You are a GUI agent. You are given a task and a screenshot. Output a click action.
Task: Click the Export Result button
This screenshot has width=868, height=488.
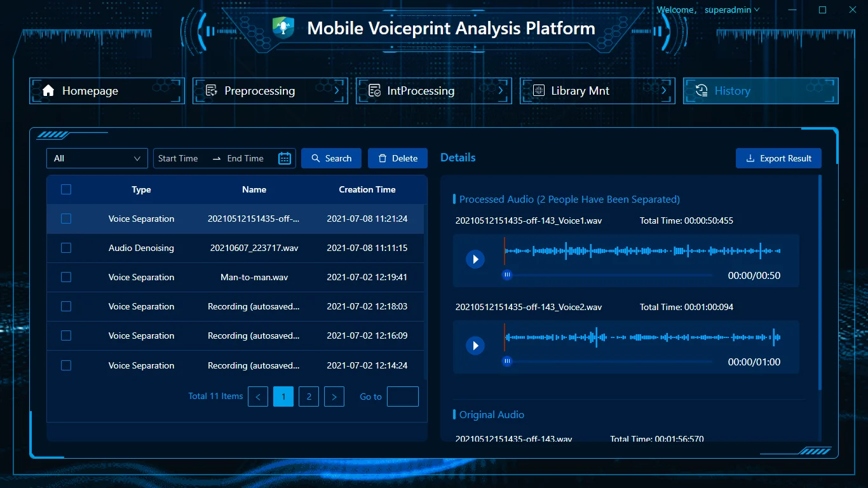[778, 158]
